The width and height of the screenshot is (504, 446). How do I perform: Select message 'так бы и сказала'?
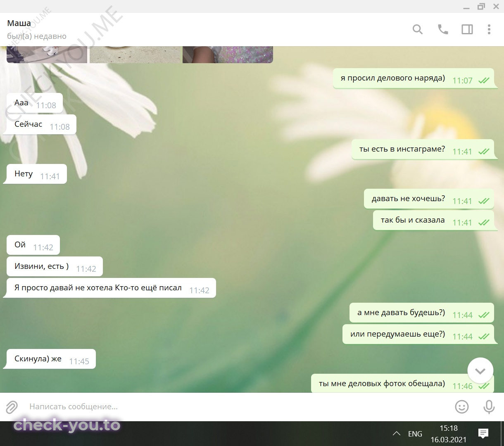pos(434,221)
